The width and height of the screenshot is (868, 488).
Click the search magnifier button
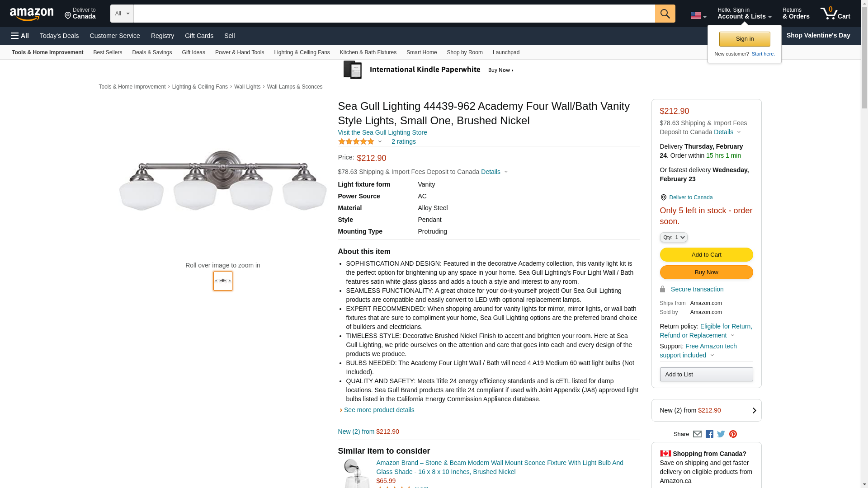click(x=665, y=14)
